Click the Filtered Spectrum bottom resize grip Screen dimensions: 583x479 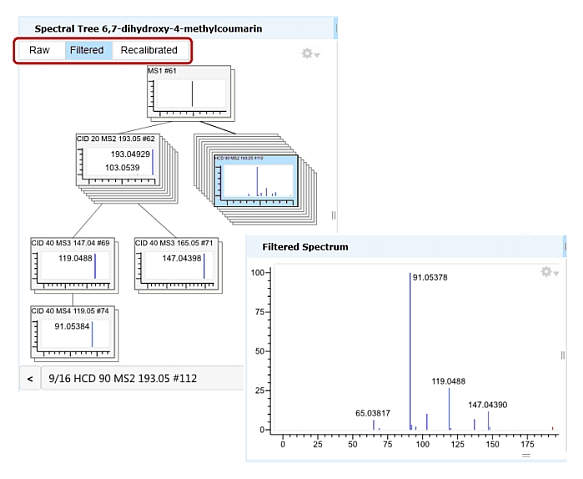pyautogui.click(x=526, y=455)
